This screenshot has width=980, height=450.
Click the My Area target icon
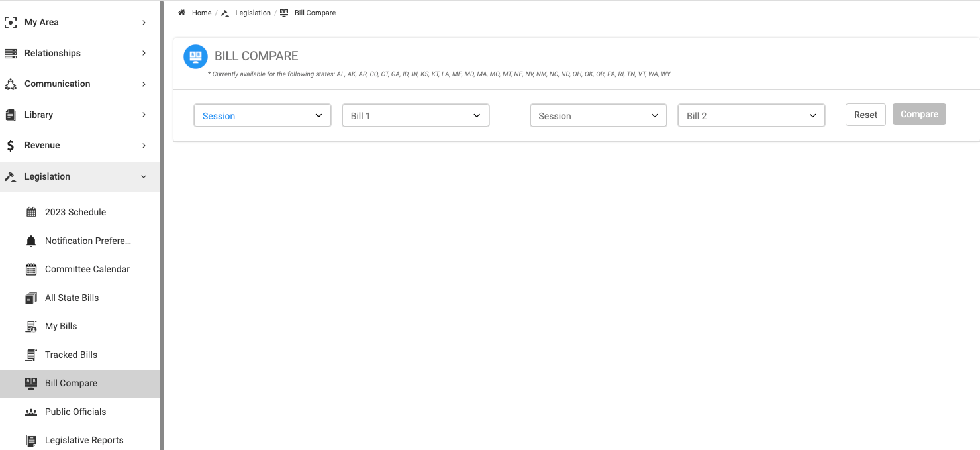point(11,23)
